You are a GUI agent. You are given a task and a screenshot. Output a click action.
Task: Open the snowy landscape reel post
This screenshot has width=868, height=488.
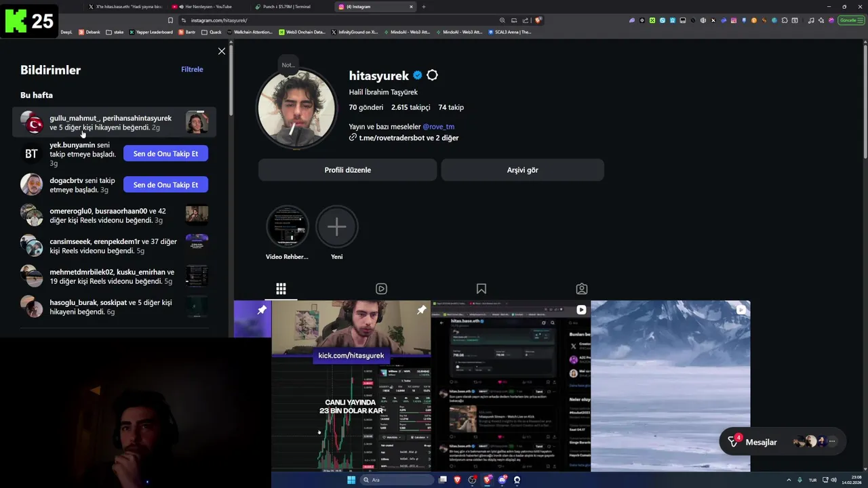tap(671, 386)
